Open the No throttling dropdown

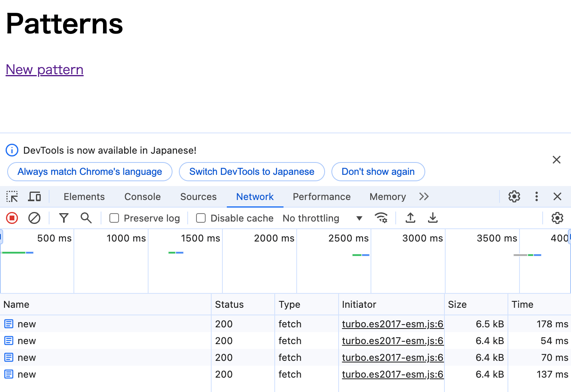click(322, 218)
